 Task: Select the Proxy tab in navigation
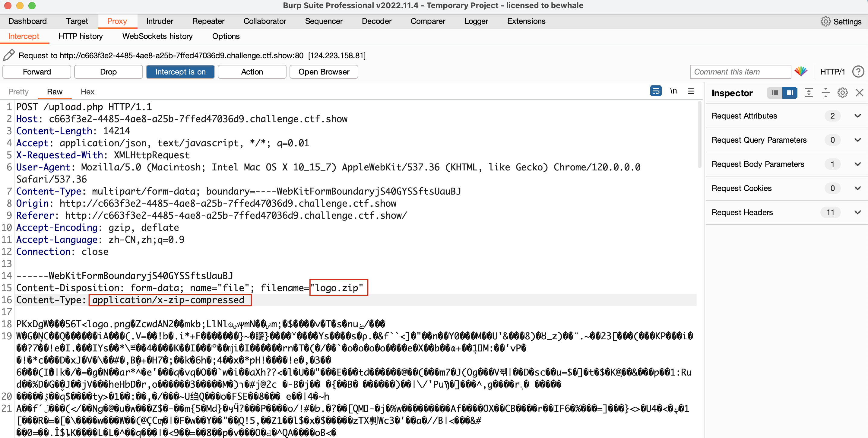click(x=117, y=21)
